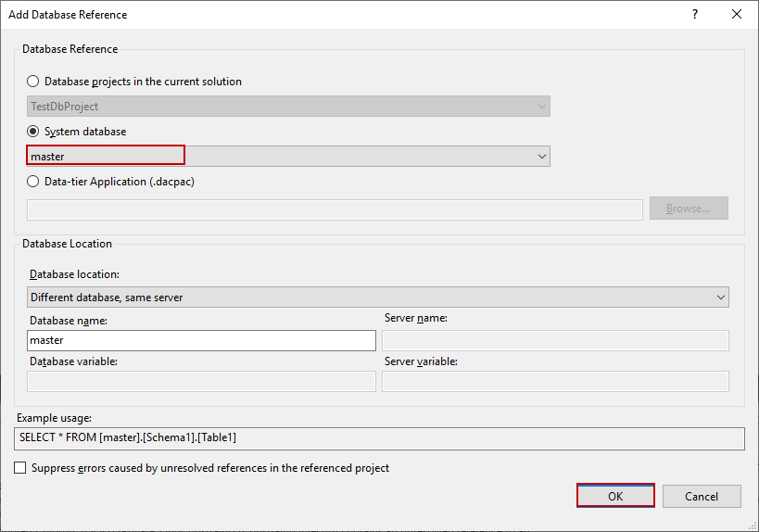Viewport: 759px width, 532px height.
Task: Click the Cancel button
Action: click(702, 496)
